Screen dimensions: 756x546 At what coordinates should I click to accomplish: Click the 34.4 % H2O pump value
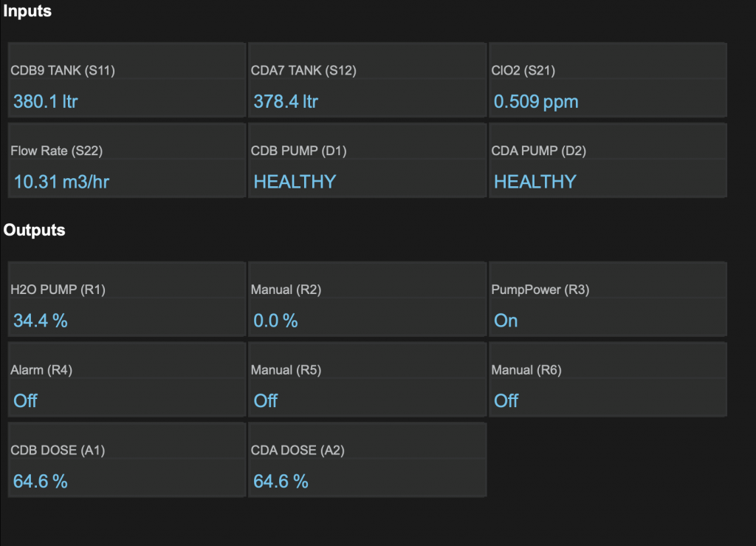click(41, 321)
